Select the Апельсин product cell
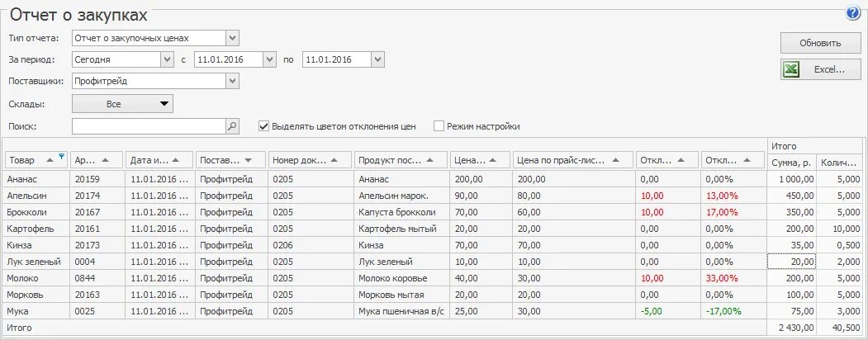 point(36,196)
